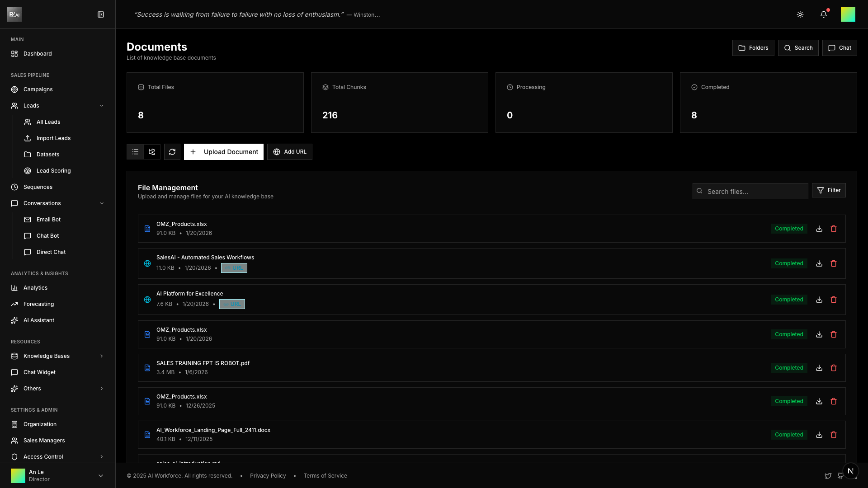The height and width of the screenshot is (488, 868).
Task: Go to Forecasting in the sidebar
Action: [x=38, y=304]
